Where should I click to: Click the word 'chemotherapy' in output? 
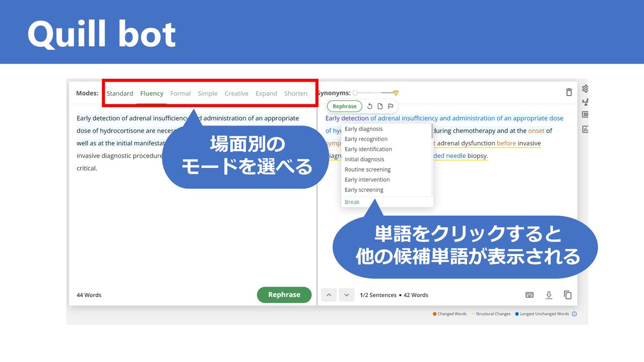tap(474, 131)
